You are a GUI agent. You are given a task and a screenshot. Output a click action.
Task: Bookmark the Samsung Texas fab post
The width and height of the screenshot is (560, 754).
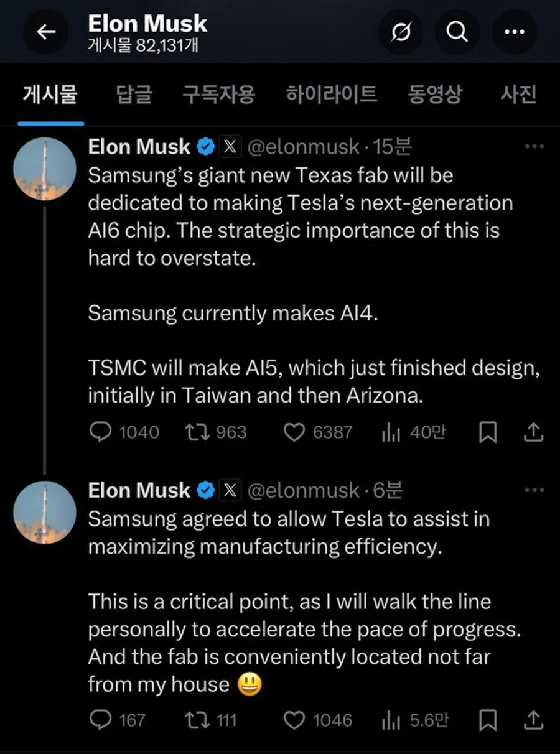(488, 432)
